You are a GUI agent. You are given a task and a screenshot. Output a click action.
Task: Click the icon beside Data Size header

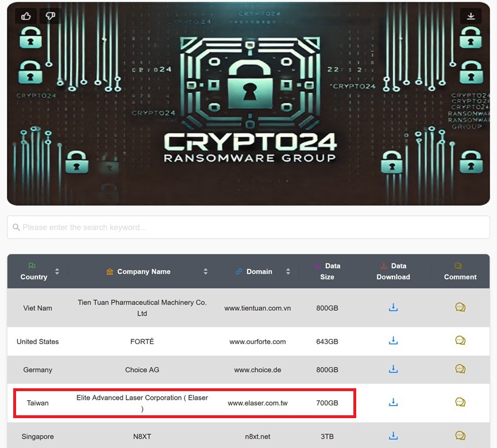point(317,266)
